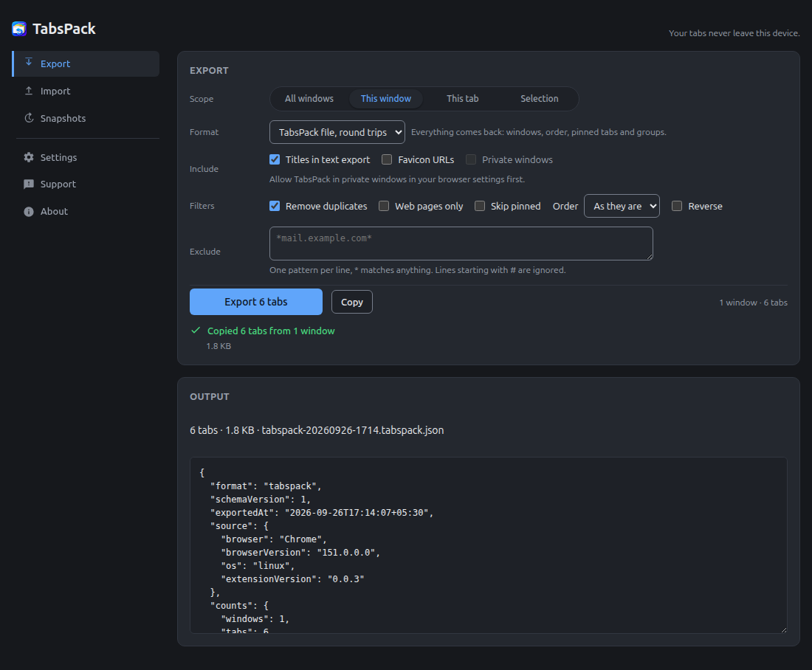The width and height of the screenshot is (812, 670).
Task: Click the Format description hint text
Action: tap(539, 132)
